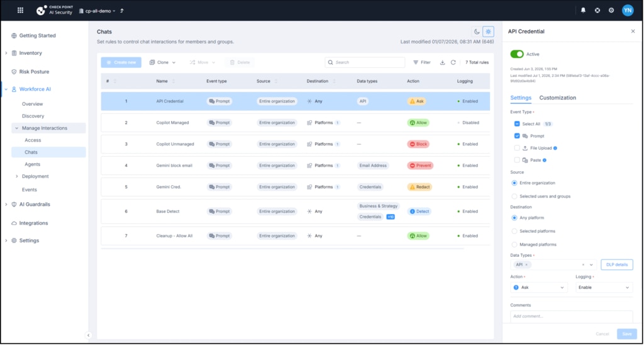This screenshot has height=345, width=644.
Task: Open the Agents page in sidebar
Action: (x=33, y=164)
